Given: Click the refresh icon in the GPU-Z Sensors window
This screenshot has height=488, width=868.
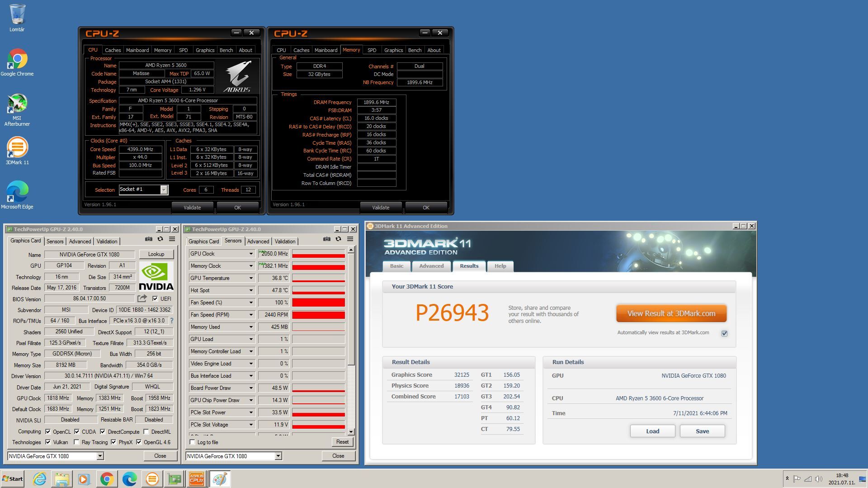Looking at the screenshot, I should pyautogui.click(x=338, y=239).
